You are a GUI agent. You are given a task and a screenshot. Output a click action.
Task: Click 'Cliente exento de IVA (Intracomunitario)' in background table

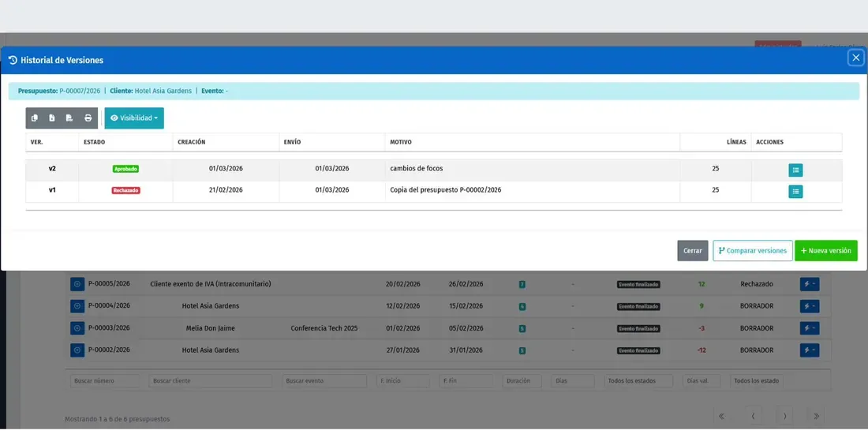(211, 284)
